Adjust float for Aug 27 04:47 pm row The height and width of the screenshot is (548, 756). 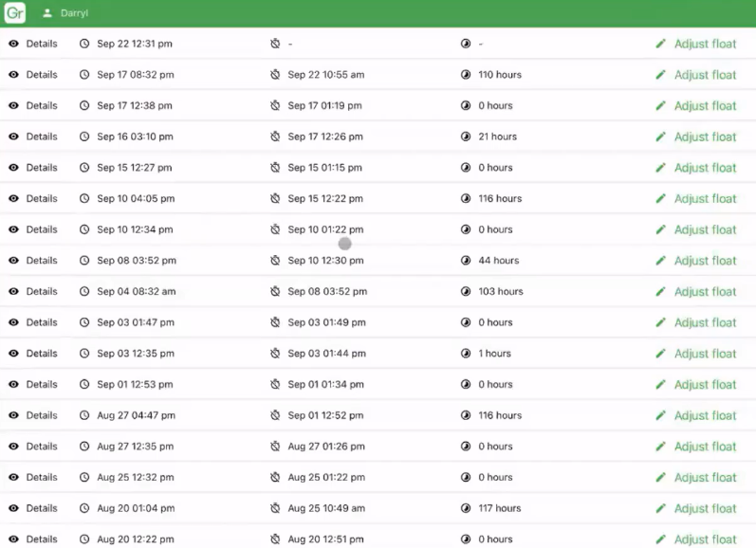click(x=704, y=415)
